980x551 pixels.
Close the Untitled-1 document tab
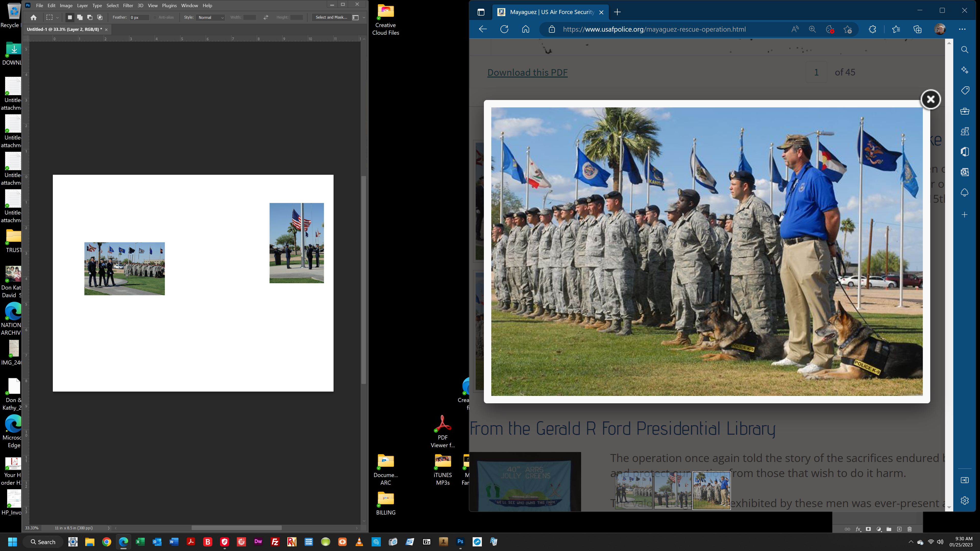(x=106, y=30)
